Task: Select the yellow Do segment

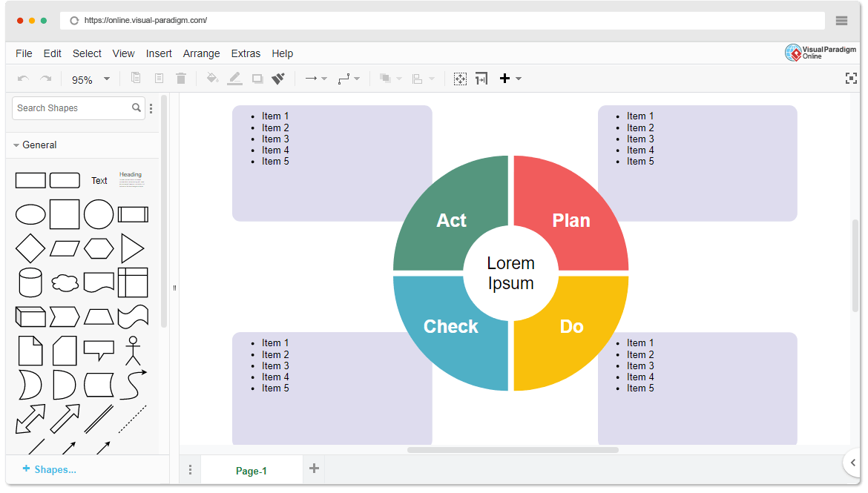Action: coord(571,332)
